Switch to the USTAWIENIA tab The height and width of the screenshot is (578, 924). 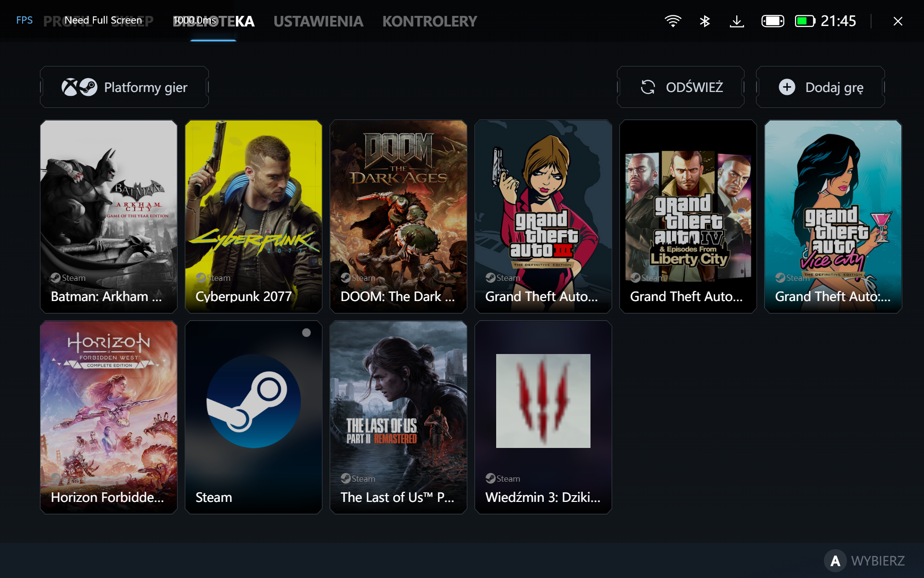[318, 21]
